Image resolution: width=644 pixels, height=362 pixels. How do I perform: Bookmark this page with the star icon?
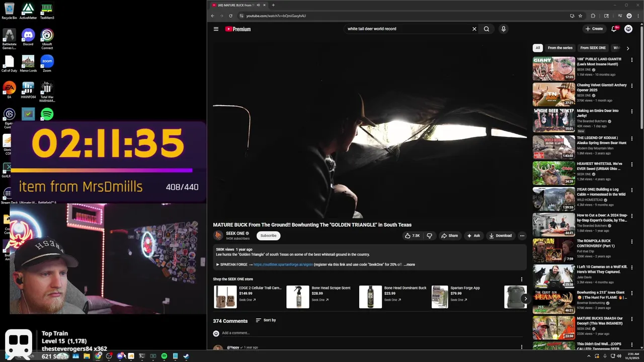580,16
